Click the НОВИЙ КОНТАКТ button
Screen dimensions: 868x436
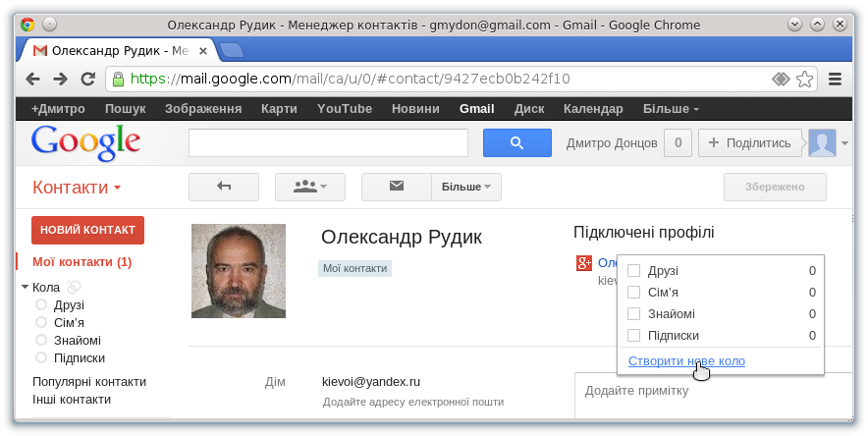pos(88,230)
